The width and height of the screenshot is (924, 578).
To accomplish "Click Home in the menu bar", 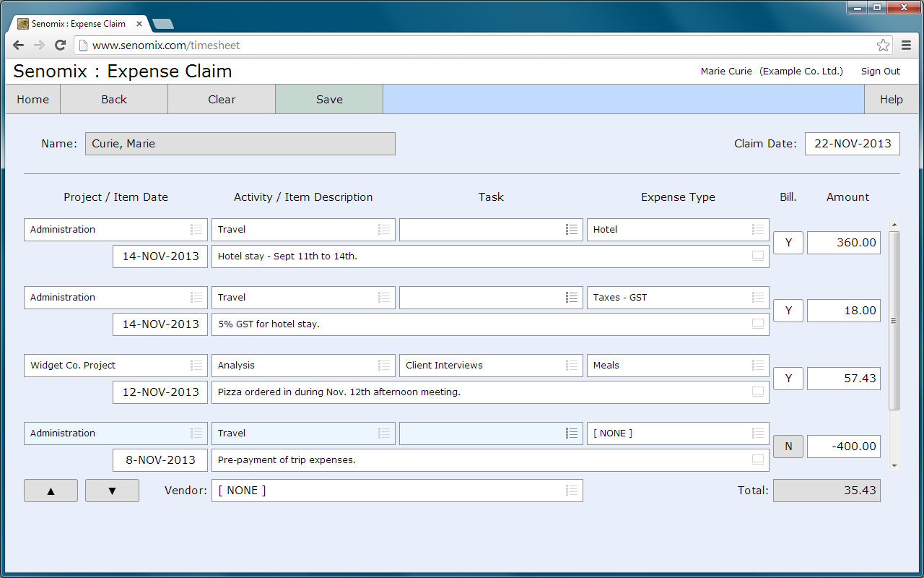I will (x=33, y=100).
